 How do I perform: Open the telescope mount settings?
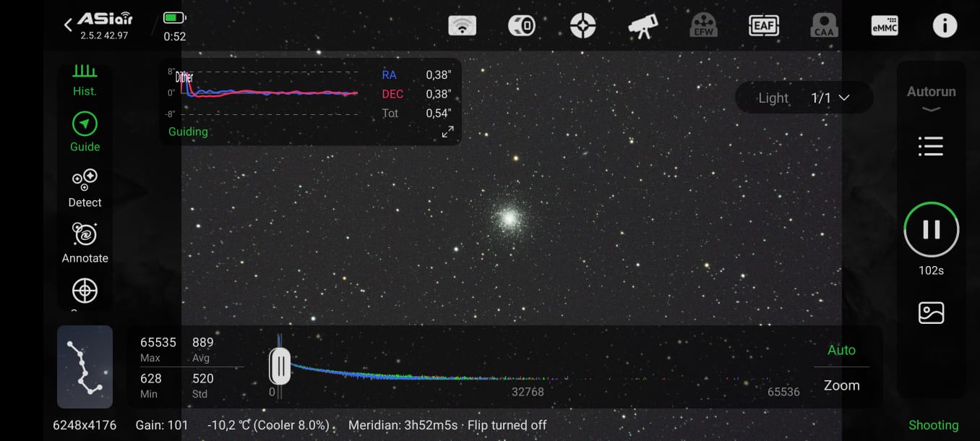click(642, 26)
